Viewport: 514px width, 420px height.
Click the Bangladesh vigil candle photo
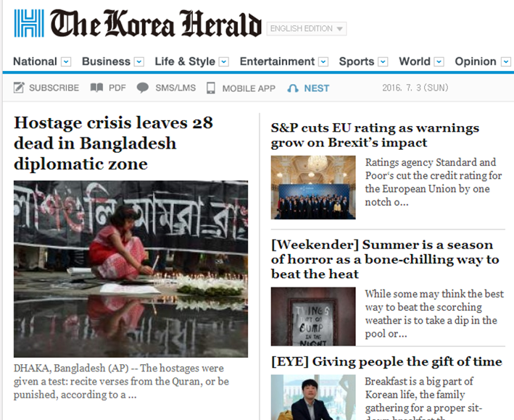coord(130,269)
